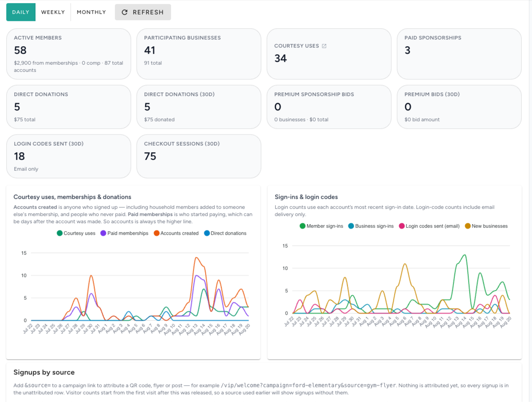This screenshot has width=532, height=402.
Task: Click the Checkout Sessions (30D) card
Action: (199, 156)
